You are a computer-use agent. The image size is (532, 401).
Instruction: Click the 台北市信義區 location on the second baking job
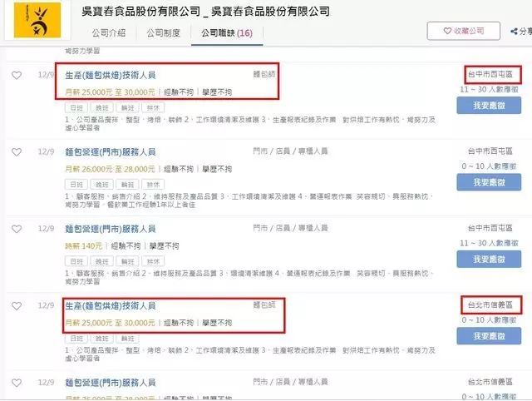pos(490,304)
